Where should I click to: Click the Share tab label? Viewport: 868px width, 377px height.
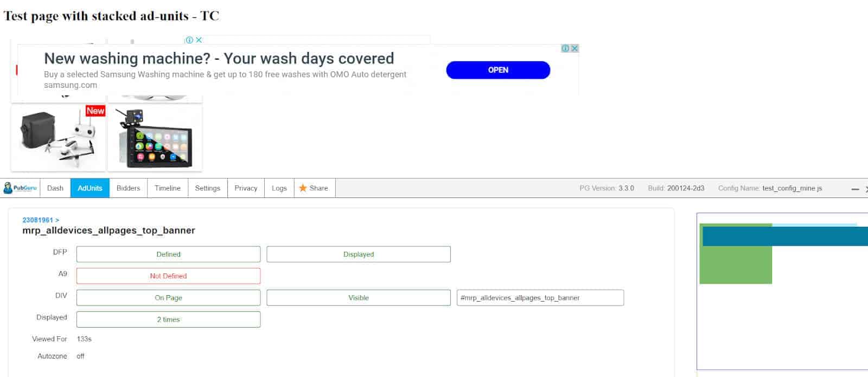click(319, 188)
